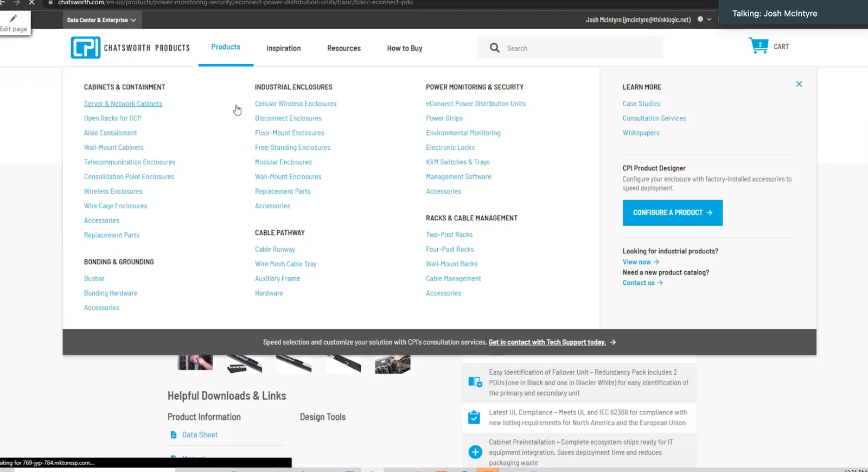This screenshot has width=868, height=472.
Task: Click the CART label
Action: 781,47
